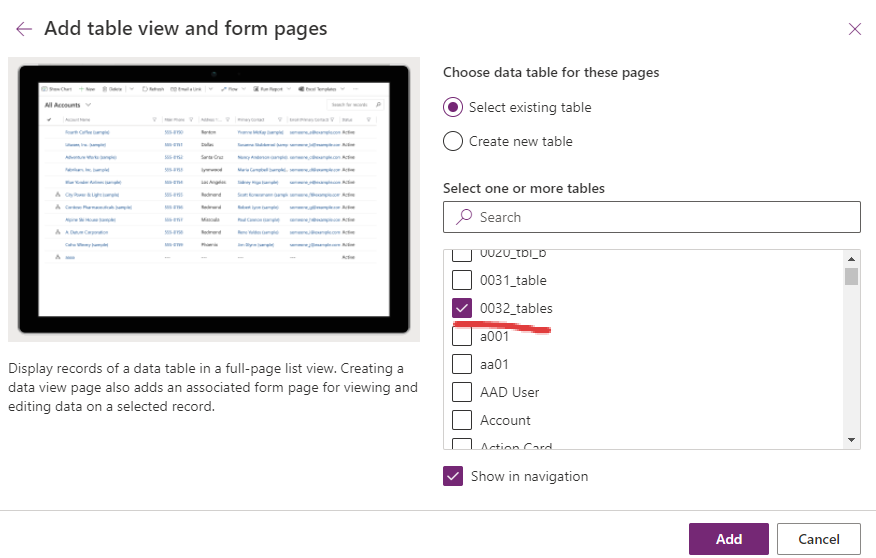Close the dialog with X icon
The image size is (876, 558).
point(854,29)
